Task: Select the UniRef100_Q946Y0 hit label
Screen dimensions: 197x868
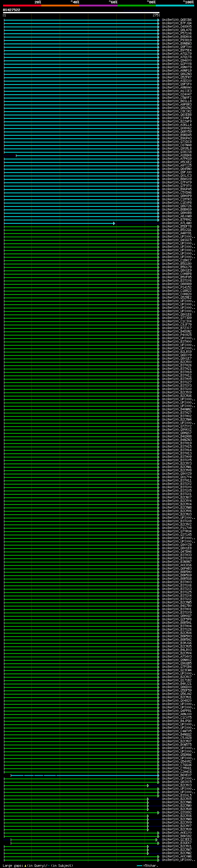Action: tap(176, 61)
